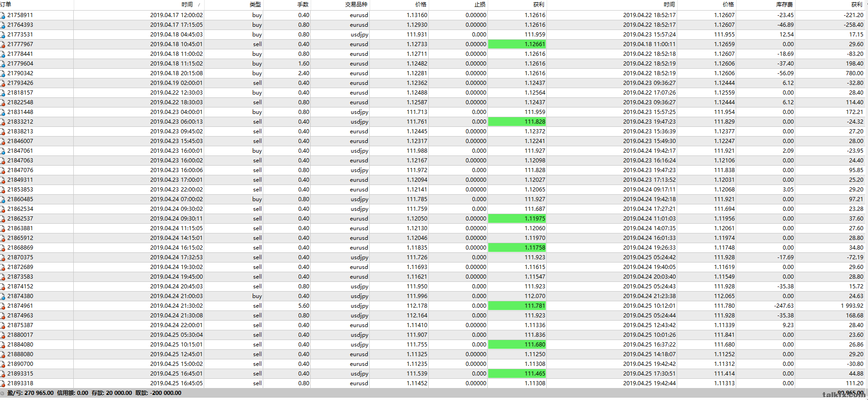Click the buy icon of order 21790342

pos(3,73)
